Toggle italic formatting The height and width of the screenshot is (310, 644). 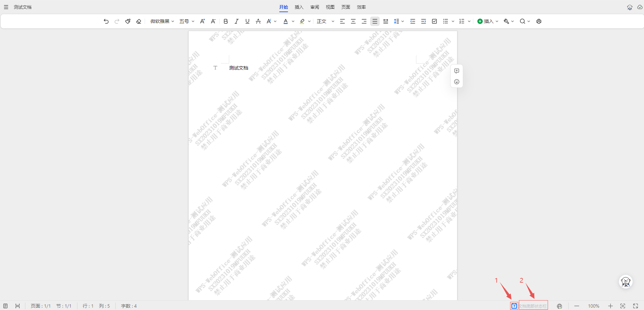(x=237, y=21)
